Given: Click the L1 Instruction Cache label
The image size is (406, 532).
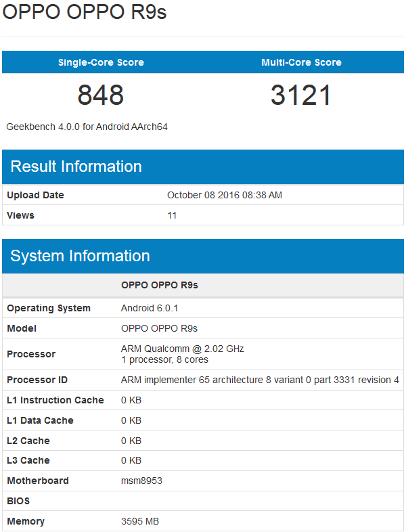Looking at the screenshot, I should point(55,400).
